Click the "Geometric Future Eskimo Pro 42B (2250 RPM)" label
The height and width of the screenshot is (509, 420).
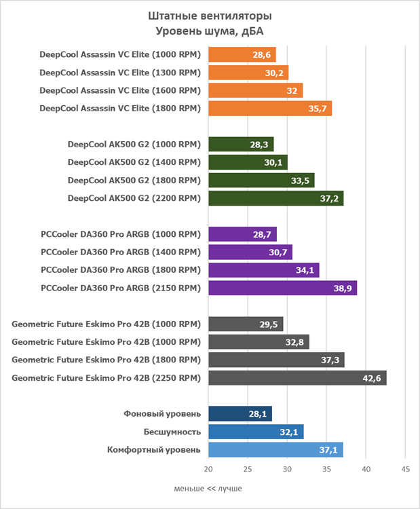(107, 377)
